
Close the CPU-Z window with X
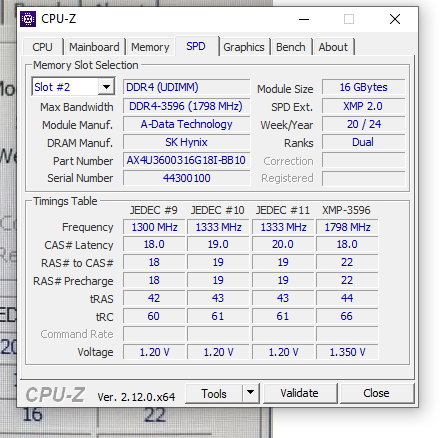(395, 19)
